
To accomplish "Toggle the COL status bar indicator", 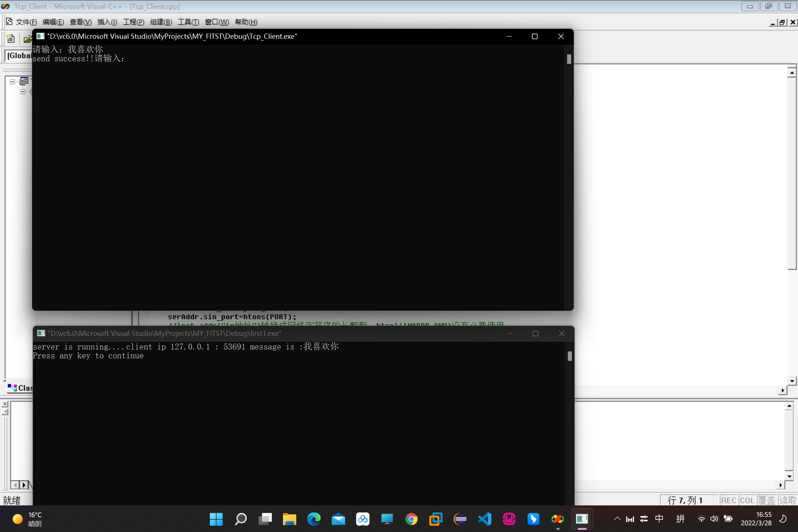I will pos(747,500).
